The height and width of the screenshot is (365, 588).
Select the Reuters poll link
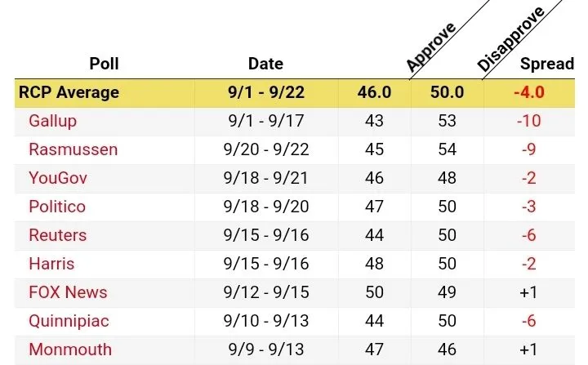[x=57, y=235]
